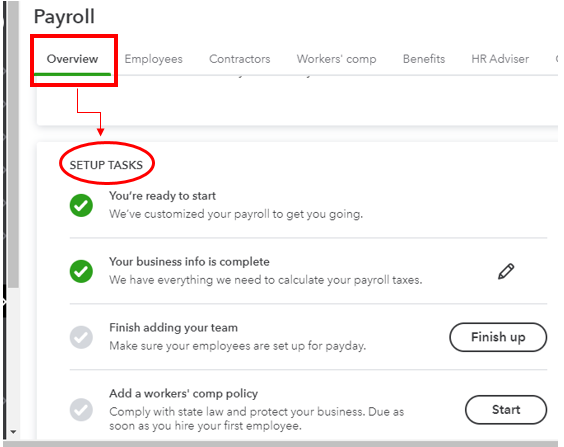This screenshot has width=564, height=447.
Task: Switch to the Employees tab
Action: coord(154,59)
